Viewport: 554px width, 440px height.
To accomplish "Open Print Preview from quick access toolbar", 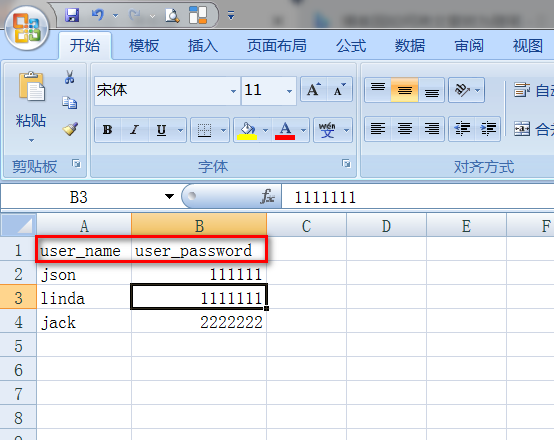I will click(x=172, y=16).
